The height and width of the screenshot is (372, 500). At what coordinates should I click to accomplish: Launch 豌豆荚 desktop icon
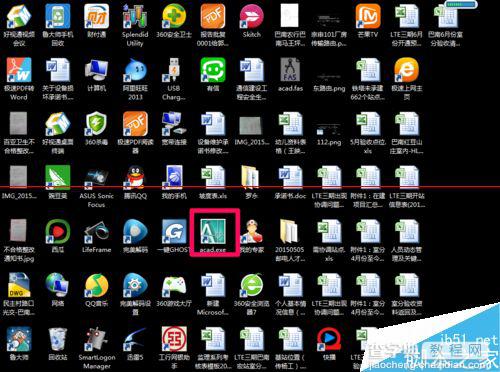point(58,177)
